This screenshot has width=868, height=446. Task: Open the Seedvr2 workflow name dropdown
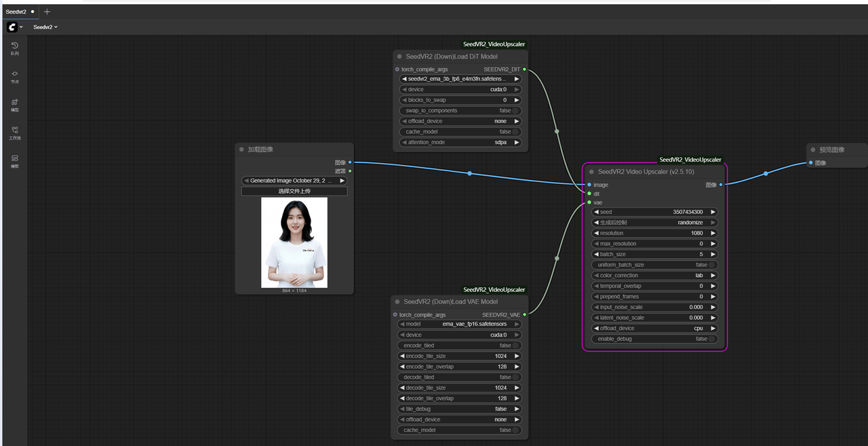(45, 27)
